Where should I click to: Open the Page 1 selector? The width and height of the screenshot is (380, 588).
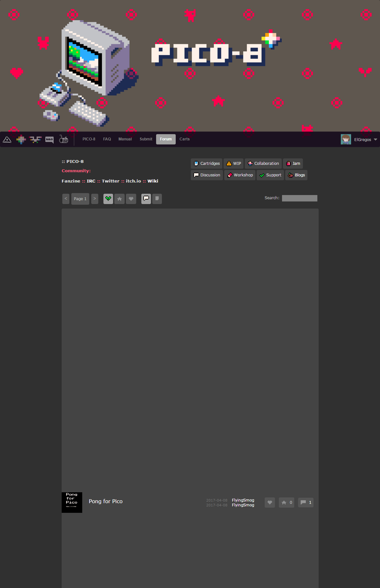[x=80, y=199]
